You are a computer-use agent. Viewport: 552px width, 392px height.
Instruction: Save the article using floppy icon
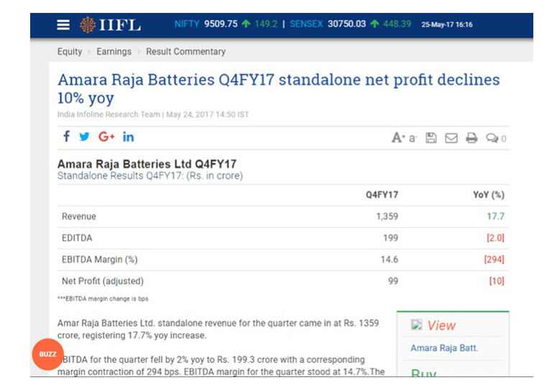pyautogui.click(x=431, y=138)
